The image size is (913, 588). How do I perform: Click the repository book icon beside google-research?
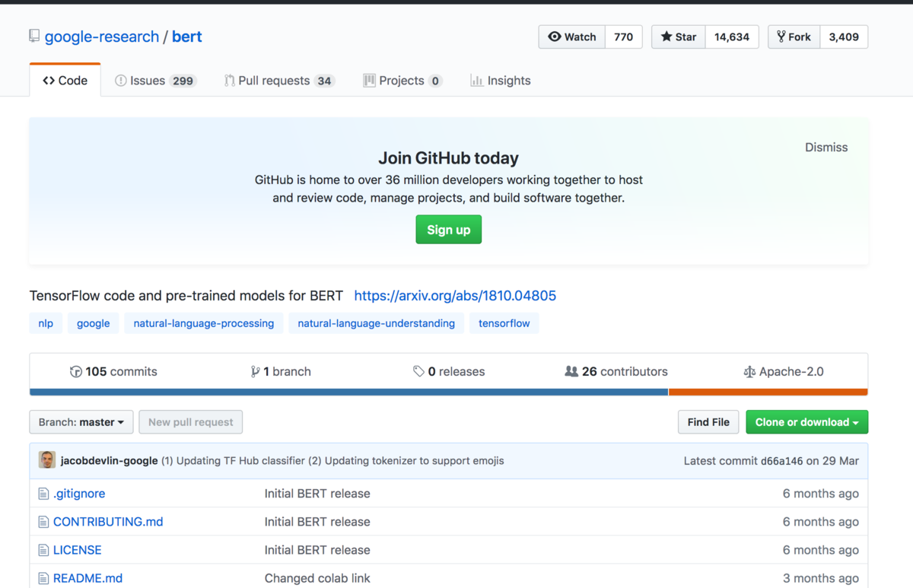pyautogui.click(x=34, y=37)
